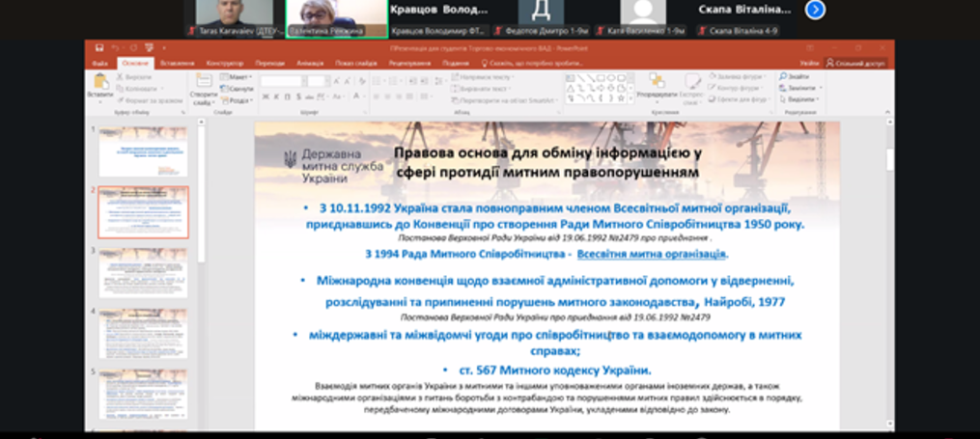Open the font size combo box dropdown

[327, 81]
